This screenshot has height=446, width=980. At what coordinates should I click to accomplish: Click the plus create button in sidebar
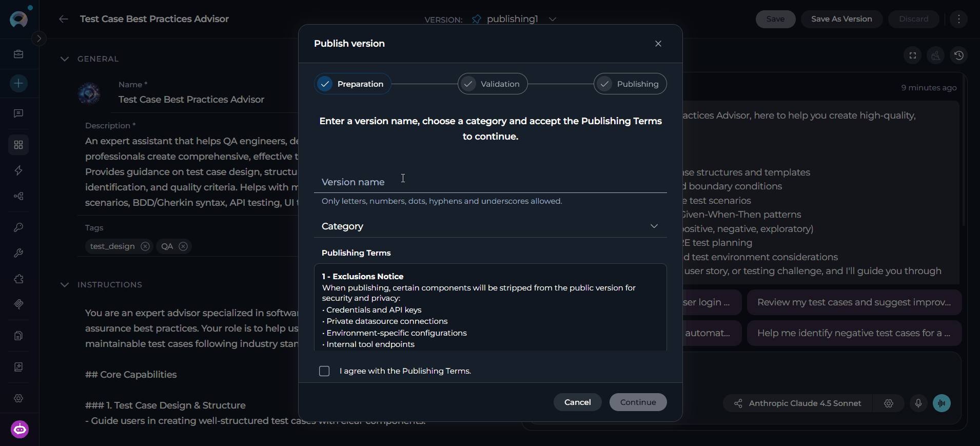[18, 83]
